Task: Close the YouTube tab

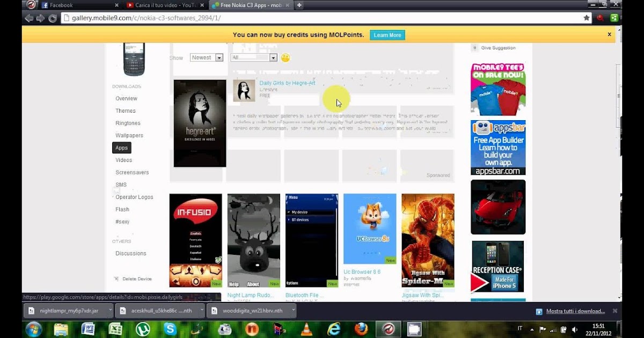Action: [x=202, y=5]
